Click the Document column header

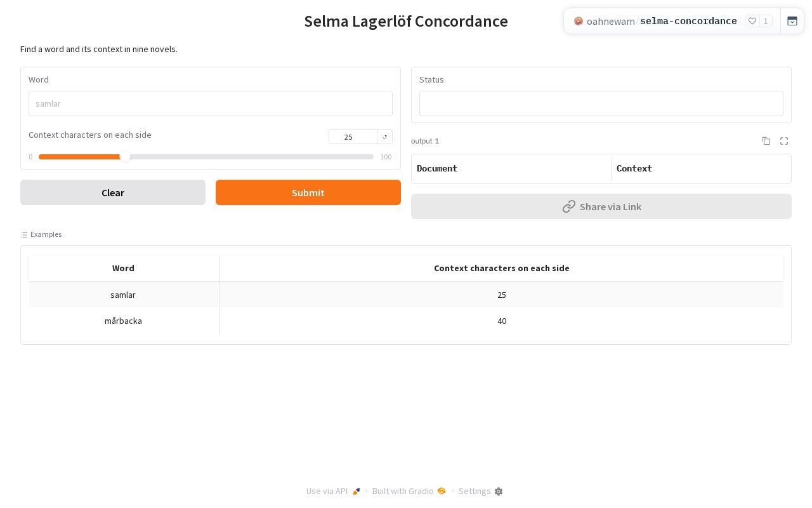click(512, 168)
